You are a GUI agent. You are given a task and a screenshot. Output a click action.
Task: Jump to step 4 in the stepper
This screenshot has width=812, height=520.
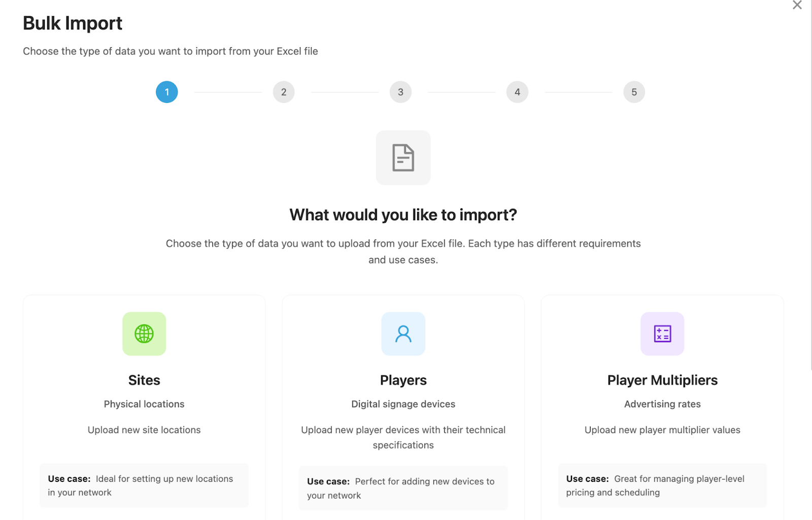point(517,92)
